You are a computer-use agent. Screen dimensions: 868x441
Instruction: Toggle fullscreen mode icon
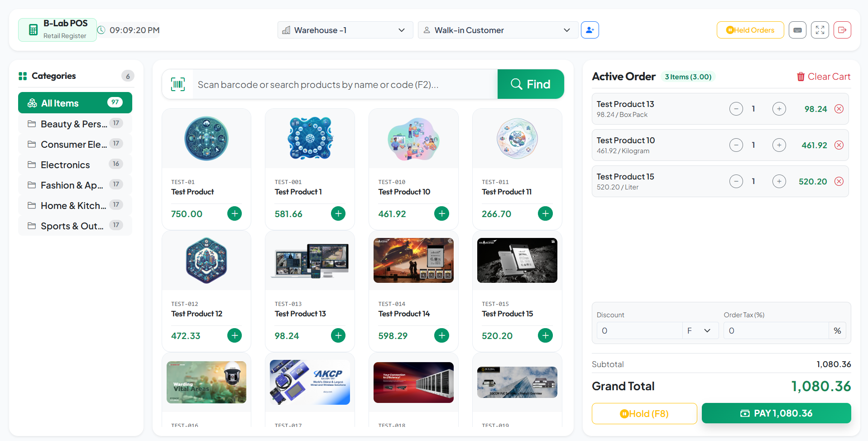pos(820,30)
